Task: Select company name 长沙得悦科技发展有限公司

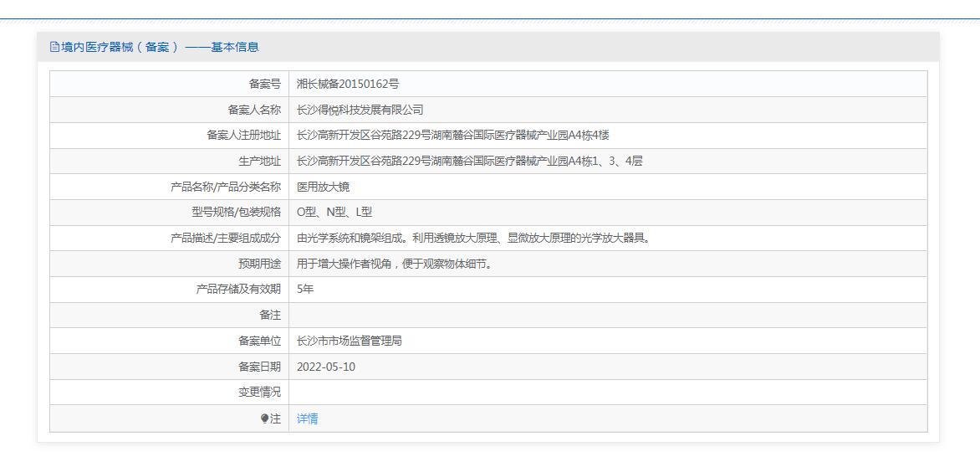Action: (x=360, y=110)
